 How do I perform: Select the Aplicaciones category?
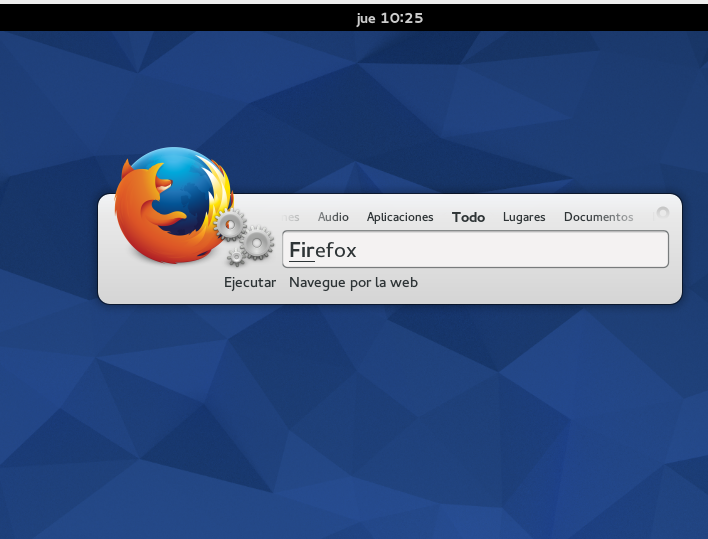400,217
